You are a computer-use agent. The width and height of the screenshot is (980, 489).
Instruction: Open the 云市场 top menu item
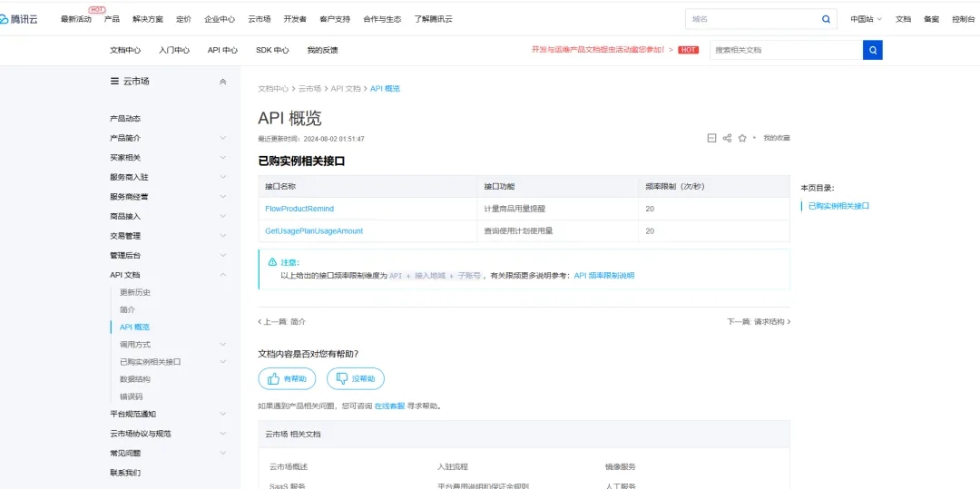[x=259, y=19]
